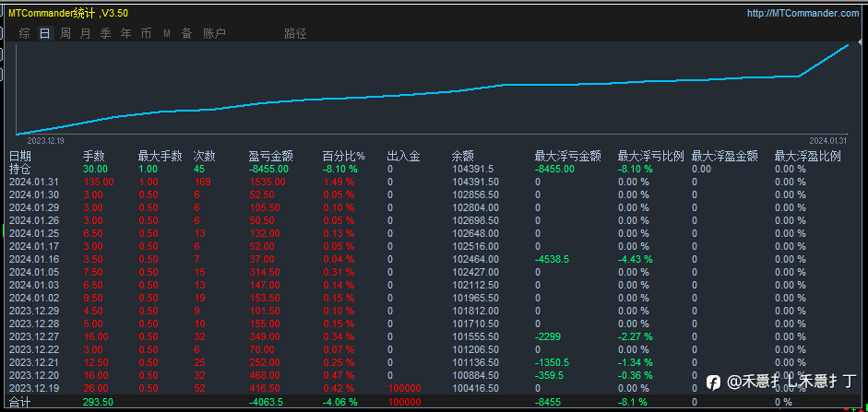The image size is (868, 412).
Task: Switch to the 综 summary tab
Action: click(25, 34)
